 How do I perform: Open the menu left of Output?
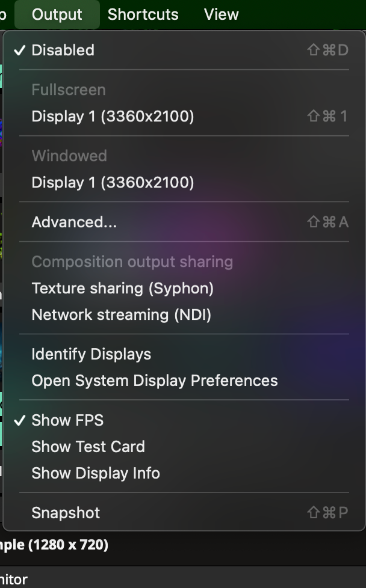(3, 14)
